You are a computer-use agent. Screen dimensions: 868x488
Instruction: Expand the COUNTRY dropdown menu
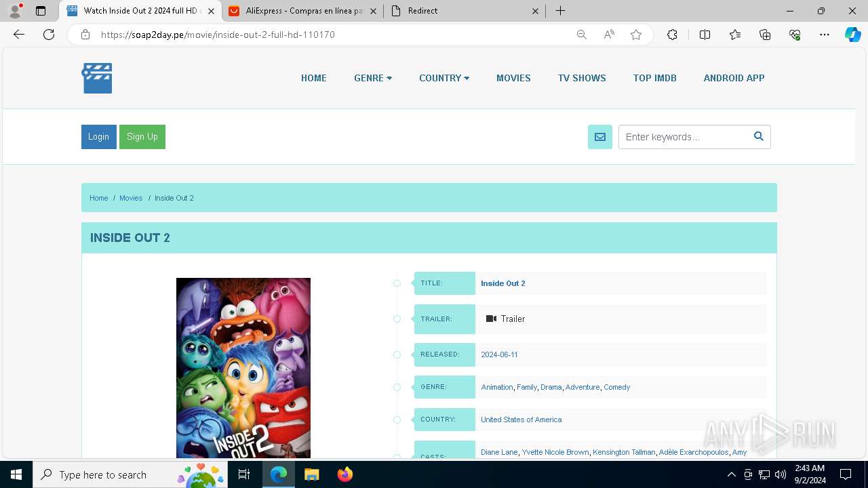(444, 78)
